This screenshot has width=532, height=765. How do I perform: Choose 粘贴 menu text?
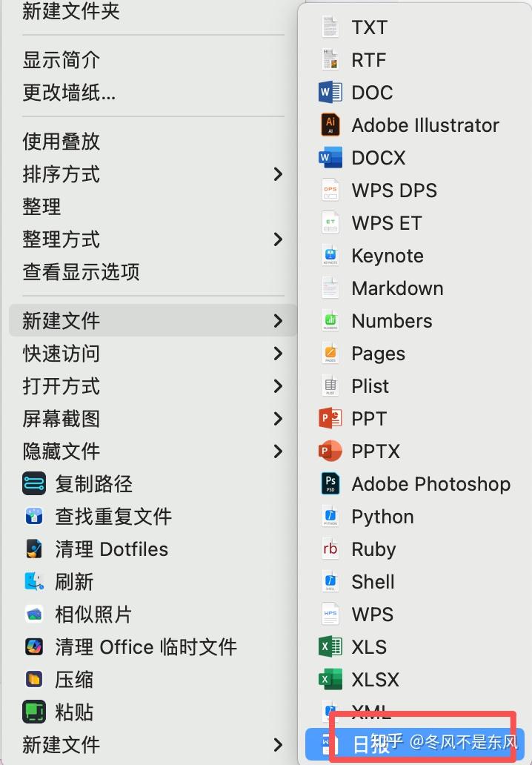[x=74, y=712]
